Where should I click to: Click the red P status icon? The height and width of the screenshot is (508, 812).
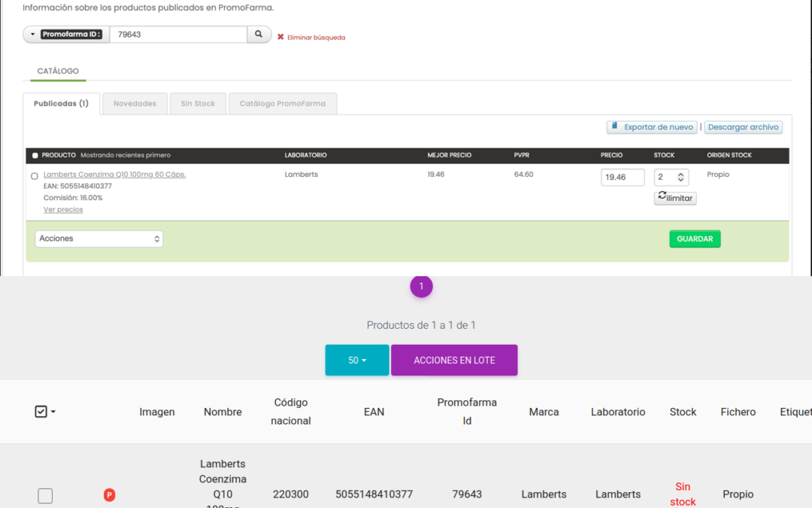pos(109,494)
